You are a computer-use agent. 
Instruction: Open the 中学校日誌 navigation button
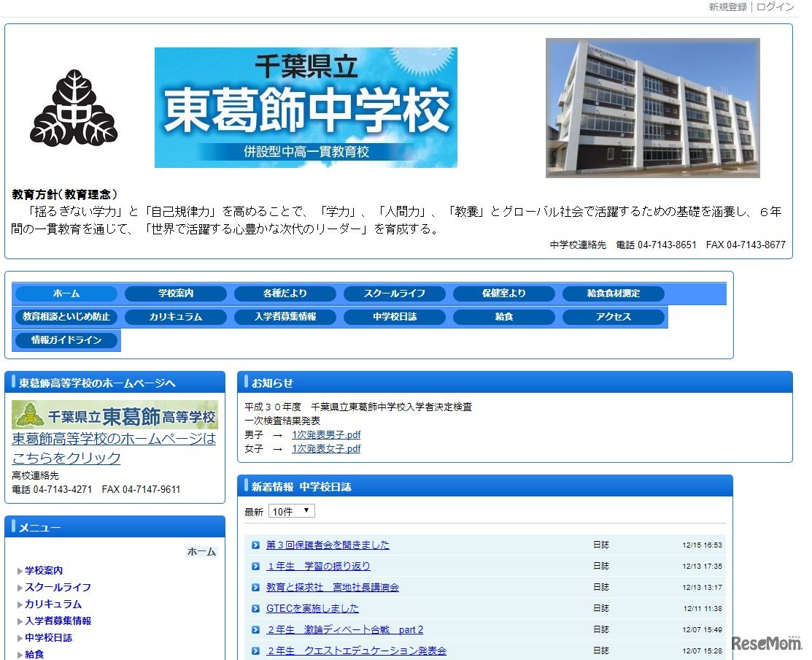coord(394,317)
